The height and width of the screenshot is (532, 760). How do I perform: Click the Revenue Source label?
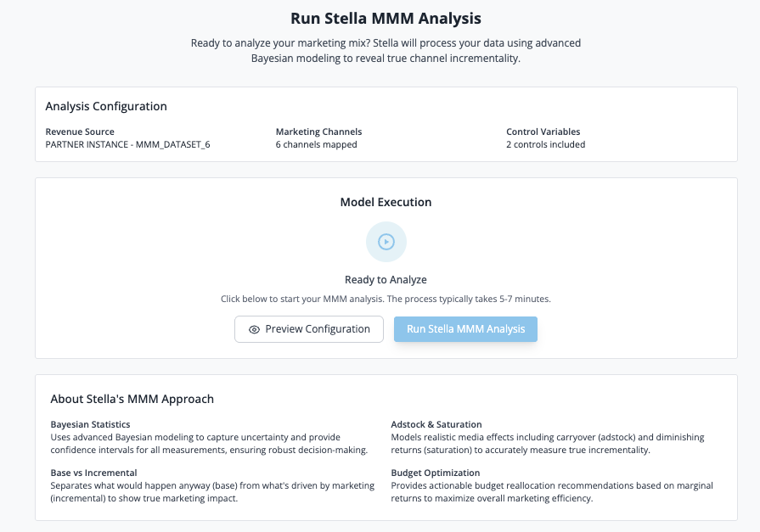pyautogui.click(x=80, y=132)
